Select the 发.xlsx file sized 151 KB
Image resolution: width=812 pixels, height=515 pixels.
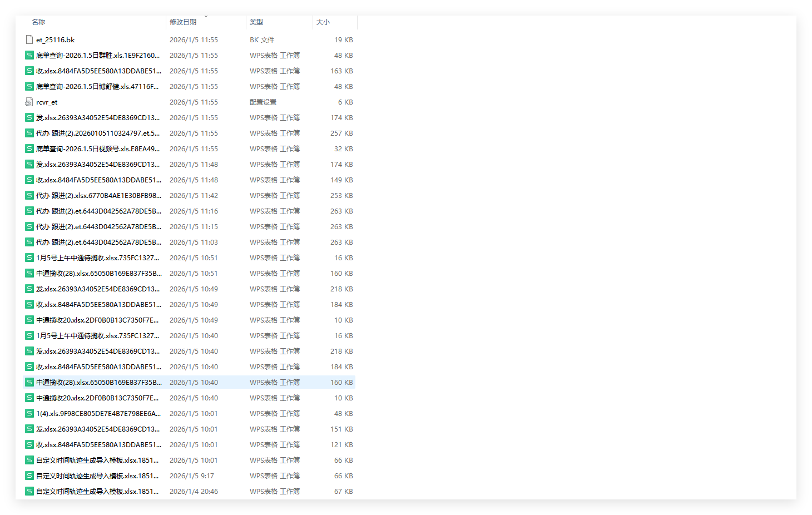[x=97, y=429]
